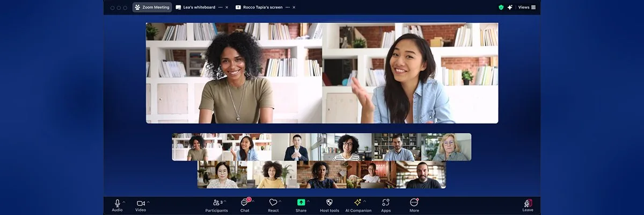Click the green encryption shield icon
The width and height of the screenshot is (644, 215).
[501, 8]
